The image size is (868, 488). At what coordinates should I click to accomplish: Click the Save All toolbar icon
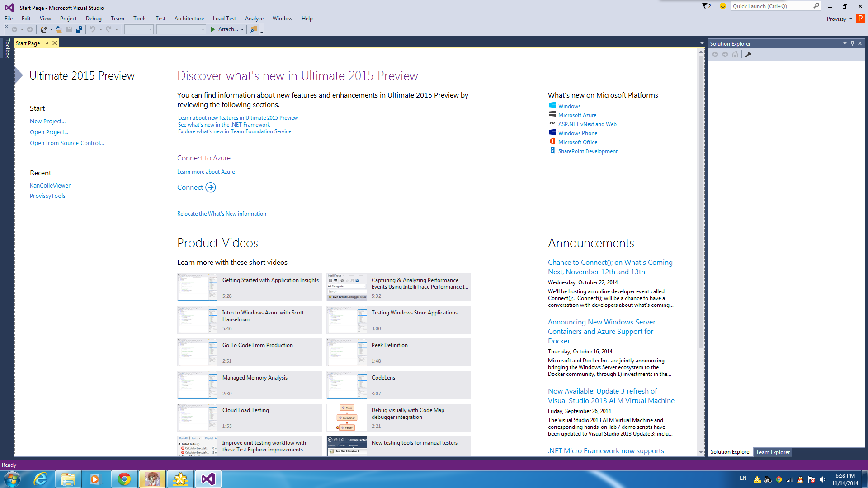[x=79, y=29]
